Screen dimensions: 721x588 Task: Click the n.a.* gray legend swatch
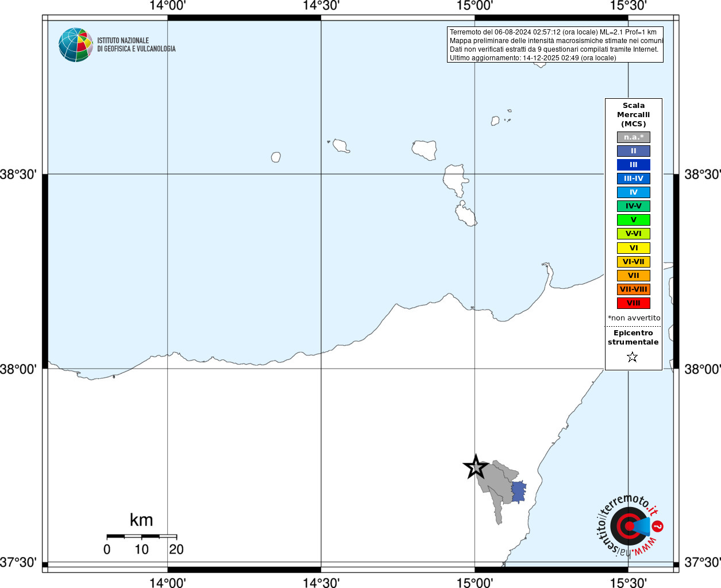[634, 137]
